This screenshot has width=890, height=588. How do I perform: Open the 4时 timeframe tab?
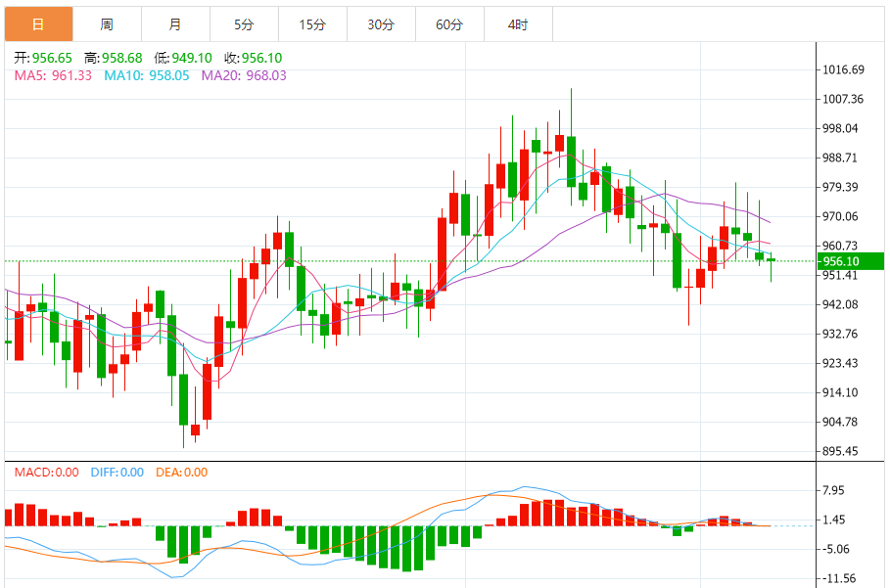[x=518, y=24]
